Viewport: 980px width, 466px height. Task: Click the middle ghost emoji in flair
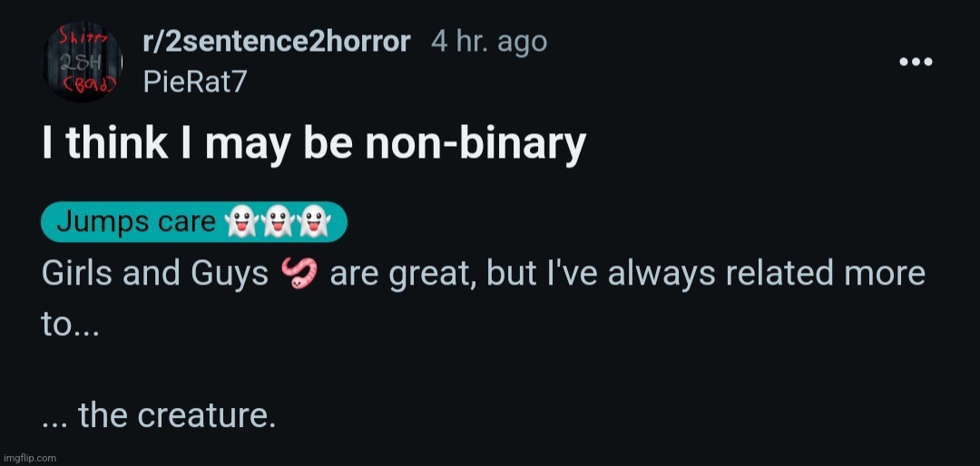[277, 222]
